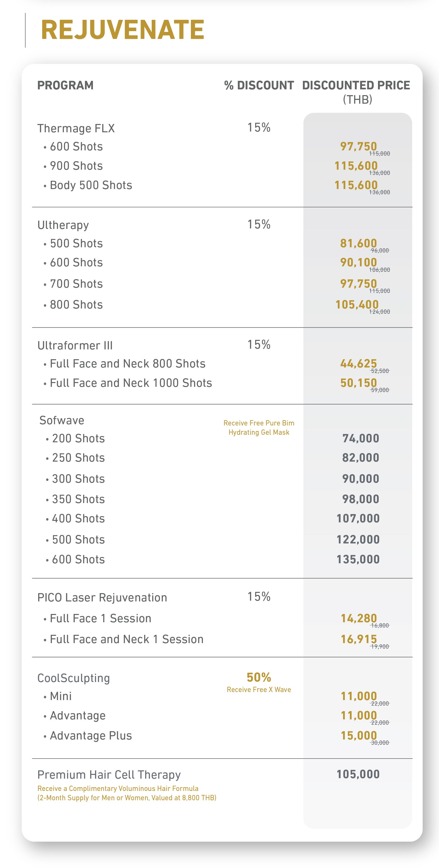Screen dimensions: 439x868
Task: Click the 44,625 discounted price
Action: click(358, 363)
